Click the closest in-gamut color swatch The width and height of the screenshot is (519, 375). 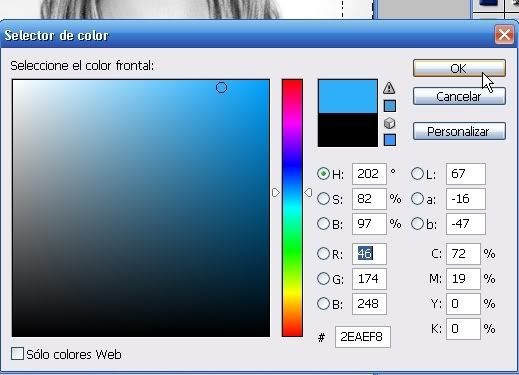pyautogui.click(x=390, y=106)
